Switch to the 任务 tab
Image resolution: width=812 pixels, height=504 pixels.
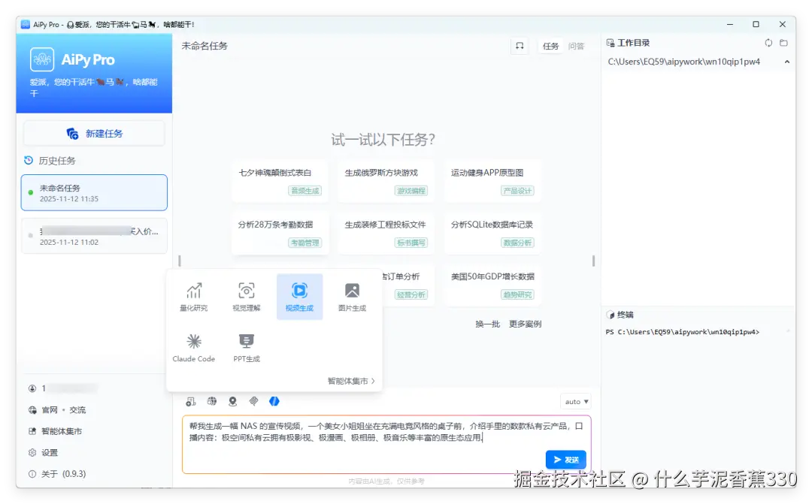pos(550,46)
